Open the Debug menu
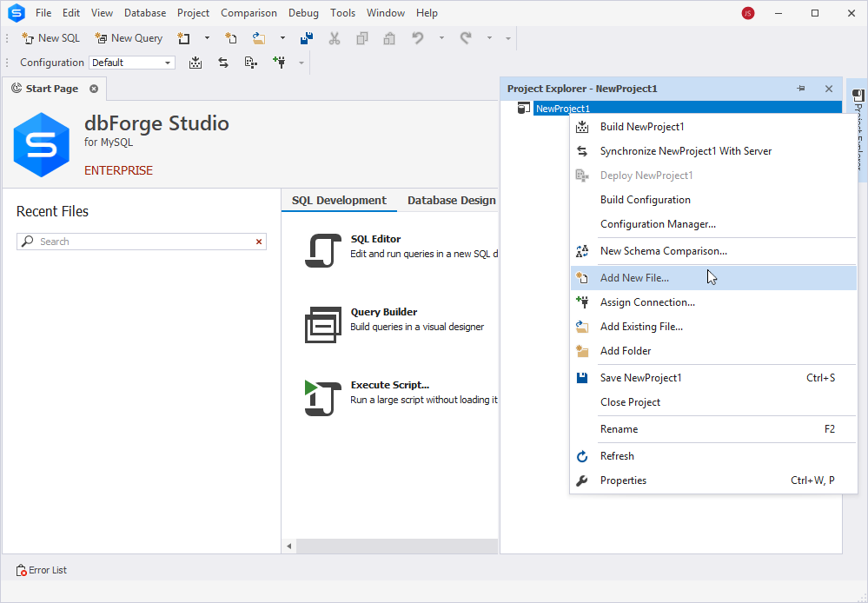This screenshot has width=868, height=603. click(x=303, y=13)
